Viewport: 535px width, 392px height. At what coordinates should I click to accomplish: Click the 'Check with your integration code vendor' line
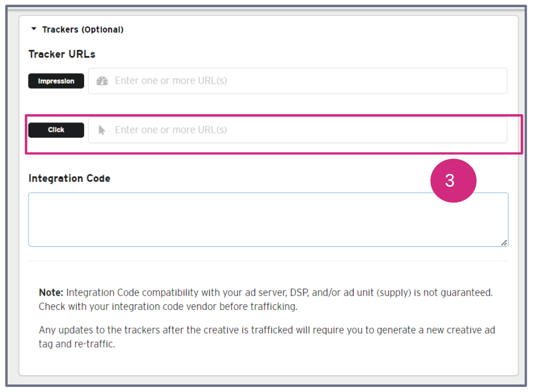click(x=168, y=307)
